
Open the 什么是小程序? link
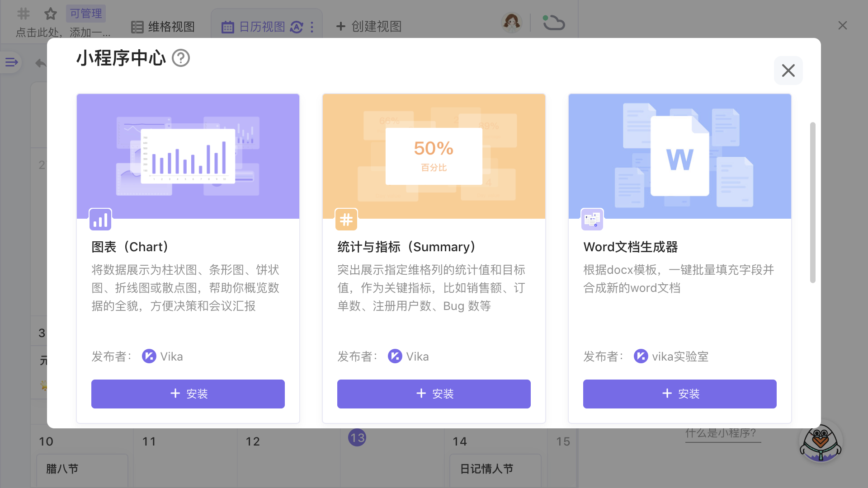(x=721, y=433)
